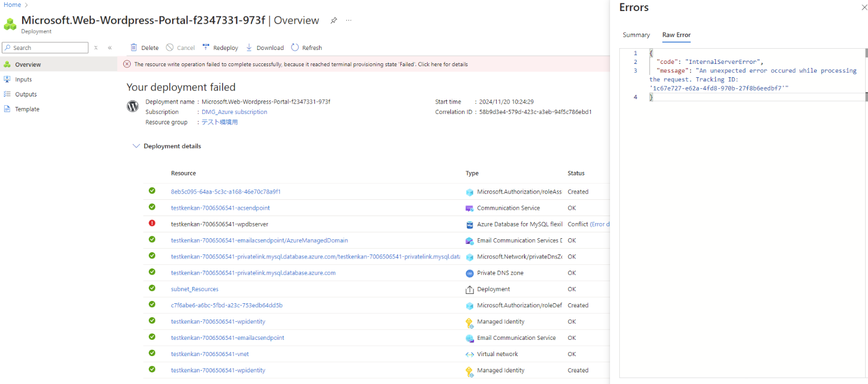Click the Status column header
This screenshot has height=384, width=868.
[x=576, y=173]
